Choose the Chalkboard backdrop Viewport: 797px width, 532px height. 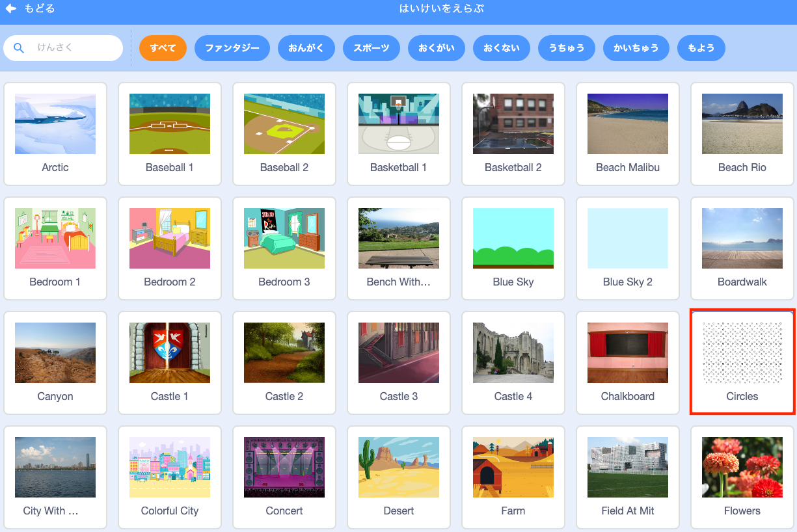(628, 363)
